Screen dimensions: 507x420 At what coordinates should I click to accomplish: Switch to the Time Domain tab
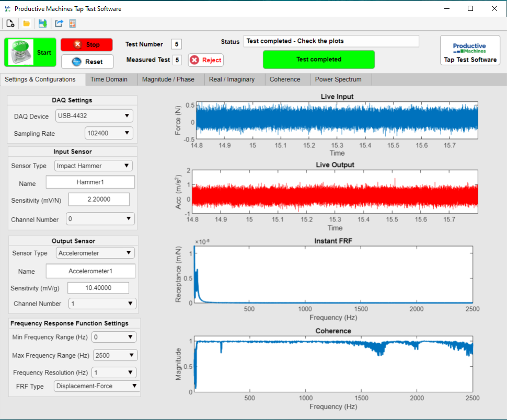[x=109, y=79]
